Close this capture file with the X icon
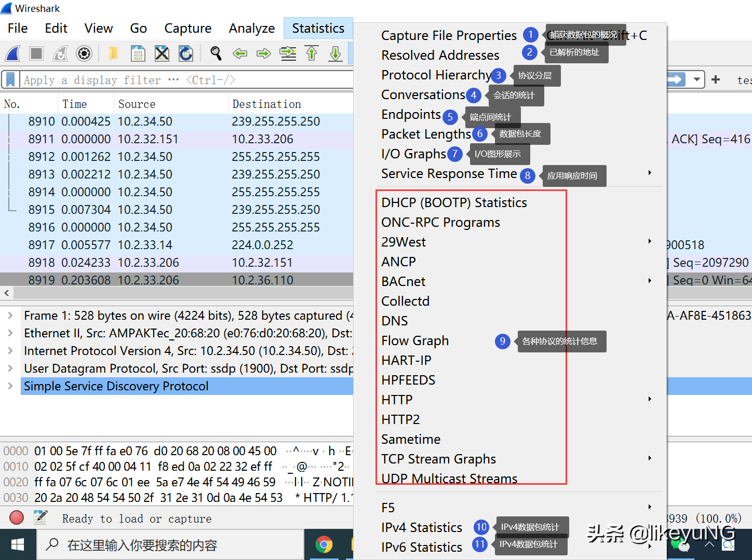The height and width of the screenshot is (560, 752). [x=162, y=53]
